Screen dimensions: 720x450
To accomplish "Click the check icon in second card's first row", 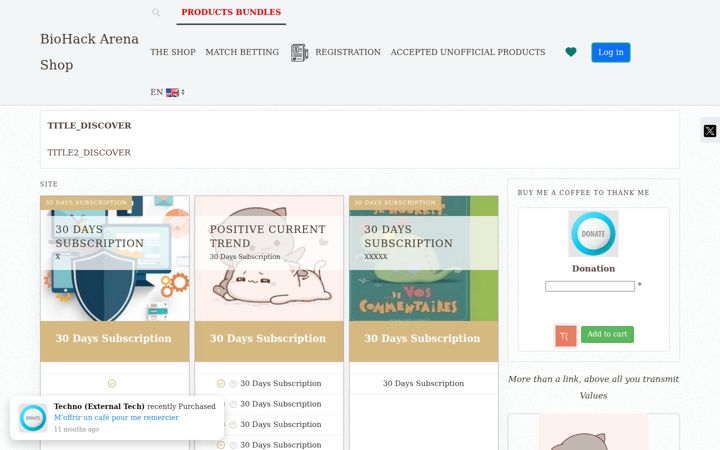I will (x=221, y=383).
